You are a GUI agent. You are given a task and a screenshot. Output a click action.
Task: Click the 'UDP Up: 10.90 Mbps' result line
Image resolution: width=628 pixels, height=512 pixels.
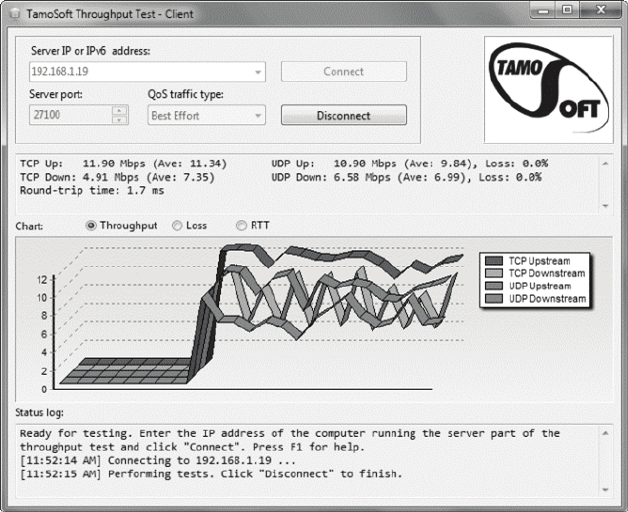coord(410,164)
